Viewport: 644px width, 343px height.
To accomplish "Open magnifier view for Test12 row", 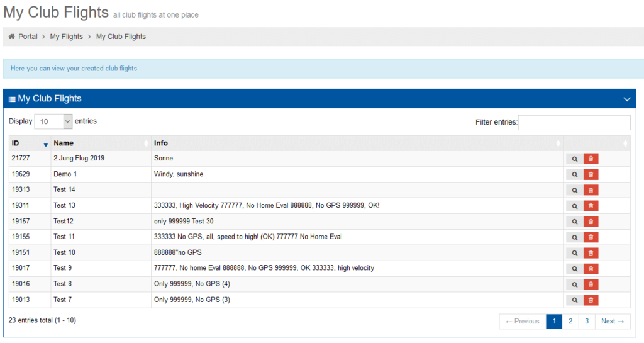I will coord(574,222).
